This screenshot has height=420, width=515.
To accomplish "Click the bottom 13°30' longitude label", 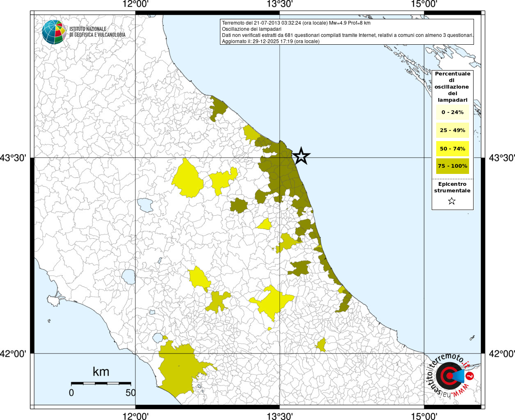I will 280,416.
